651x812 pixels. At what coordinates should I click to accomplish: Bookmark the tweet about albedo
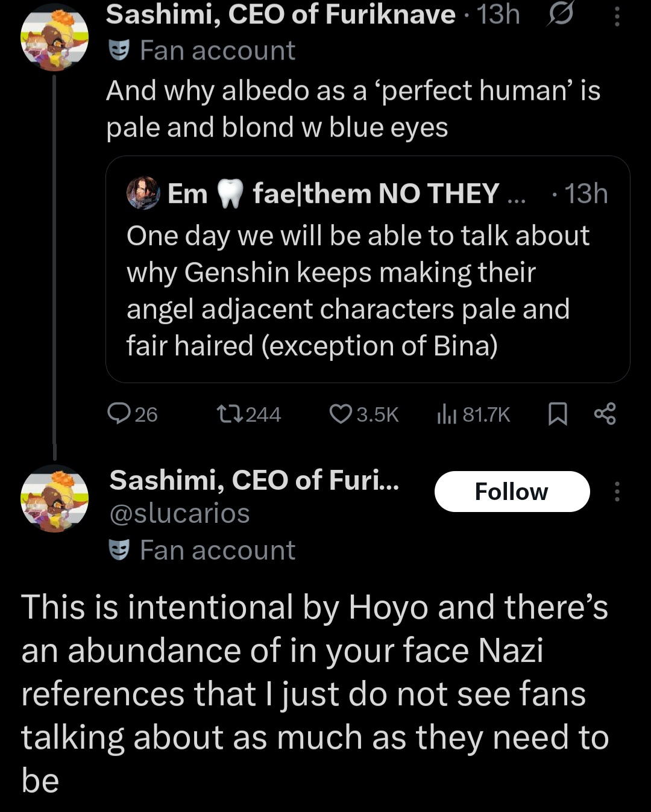[558, 414]
